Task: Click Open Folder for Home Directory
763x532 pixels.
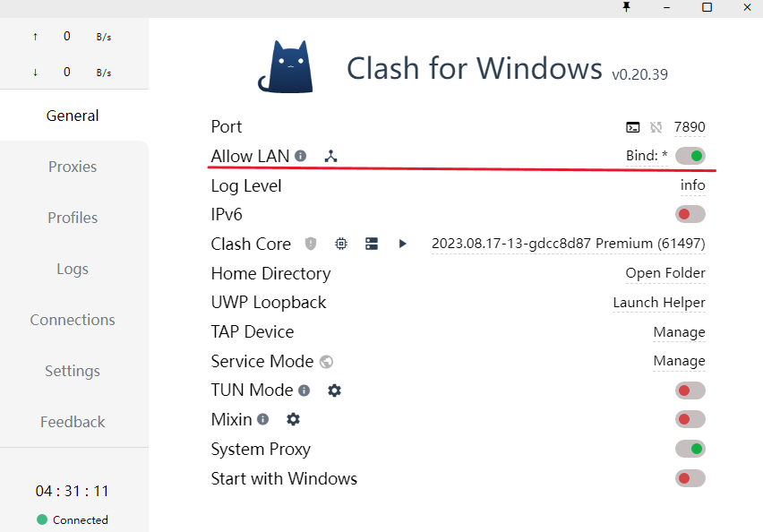Action: 665,273
